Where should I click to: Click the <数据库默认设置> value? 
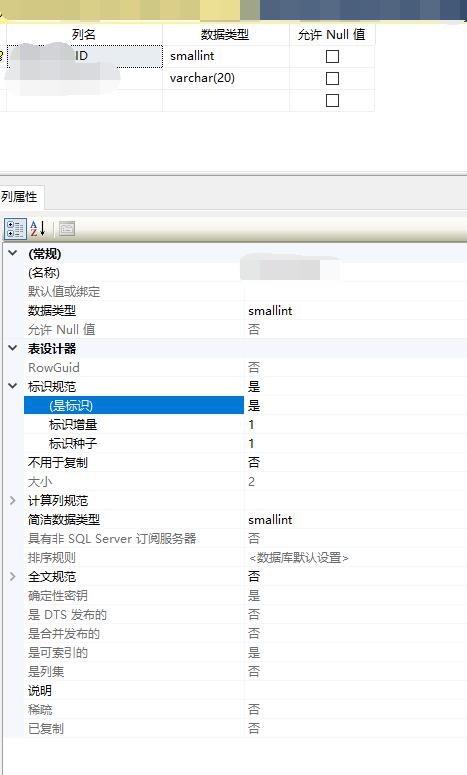tap(298, 558)
